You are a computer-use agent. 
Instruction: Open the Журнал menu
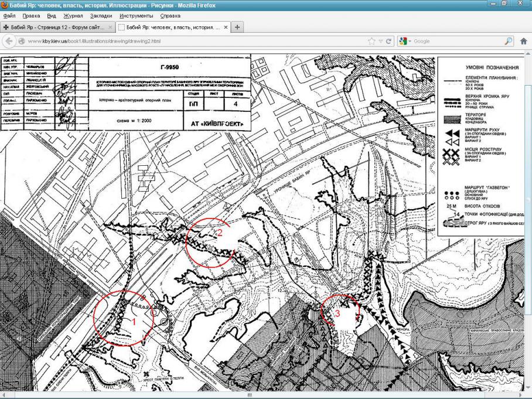click(72, 16)
